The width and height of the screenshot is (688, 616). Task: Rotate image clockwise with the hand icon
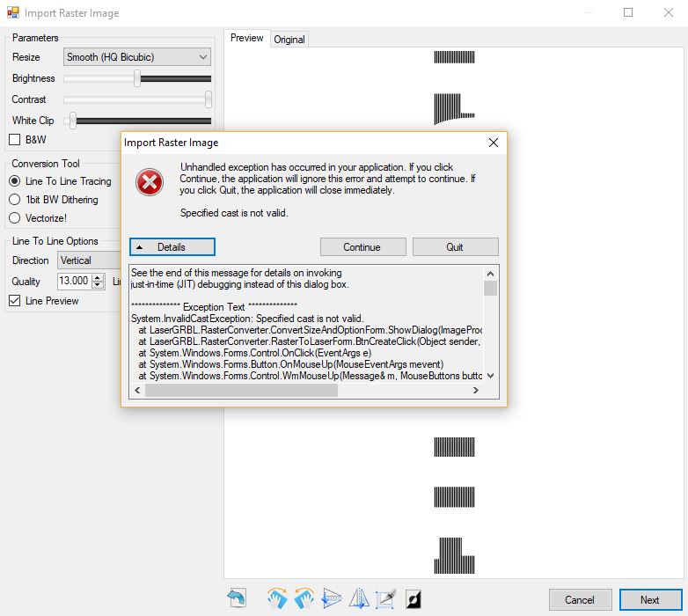pyautogui.click(x=277, y=598)
